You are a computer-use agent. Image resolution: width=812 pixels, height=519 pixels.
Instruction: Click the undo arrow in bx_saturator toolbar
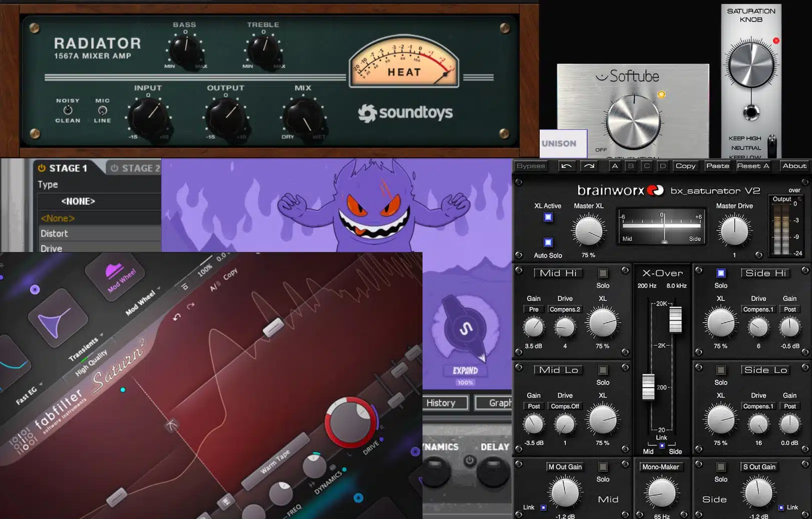pyautogui.click(x=566, y=166)
